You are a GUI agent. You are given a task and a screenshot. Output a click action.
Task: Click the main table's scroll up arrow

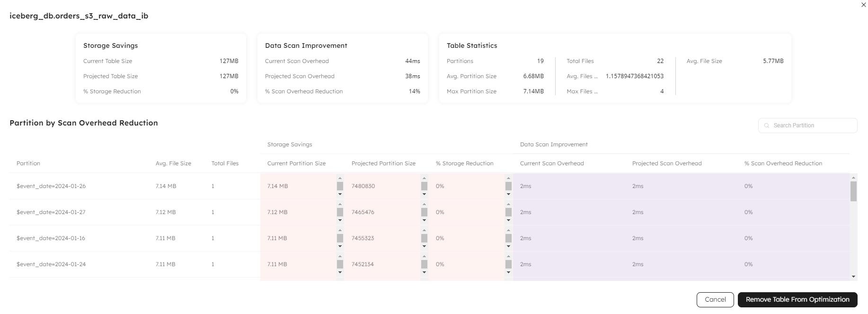[x=853, y=178]
